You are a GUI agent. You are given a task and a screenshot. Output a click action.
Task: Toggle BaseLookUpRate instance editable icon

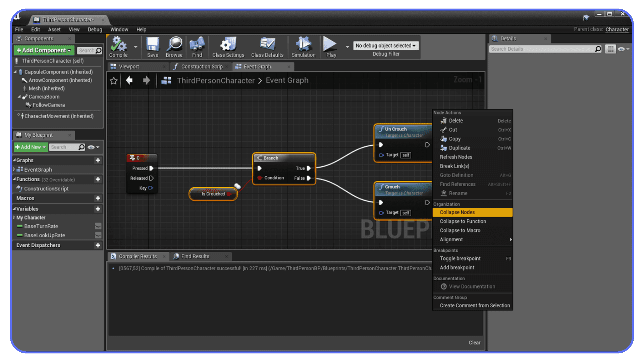pos(98,235)
